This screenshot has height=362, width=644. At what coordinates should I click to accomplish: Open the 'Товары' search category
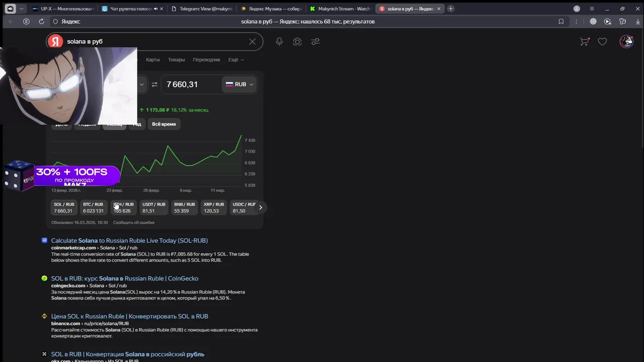coord(176,59)
